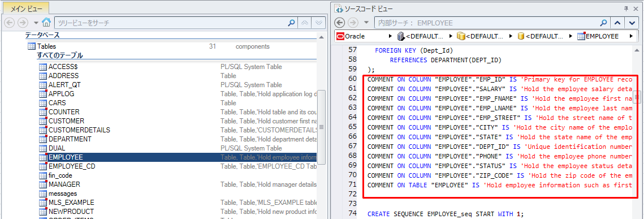This screenshot has width=644, height=219.
Task: Click the forward arrow in main view
Action: [23, 22]
